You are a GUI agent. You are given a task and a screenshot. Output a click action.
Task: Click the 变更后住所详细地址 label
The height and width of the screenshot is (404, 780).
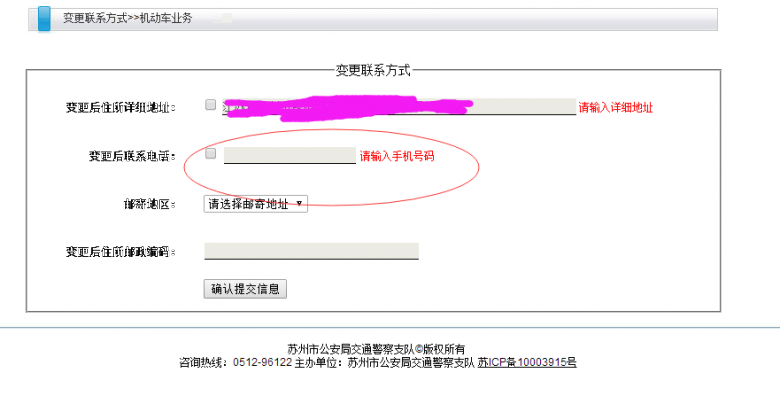click(120, 107)
